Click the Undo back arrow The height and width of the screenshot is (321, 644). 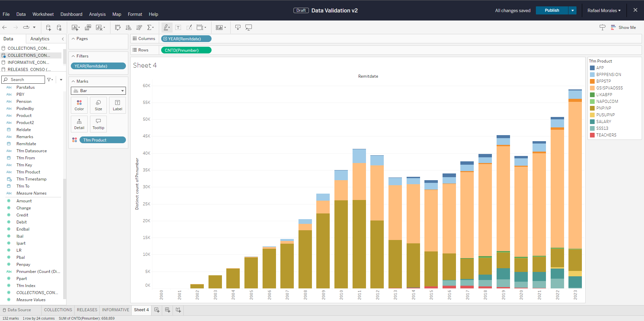tap(5, 27)
